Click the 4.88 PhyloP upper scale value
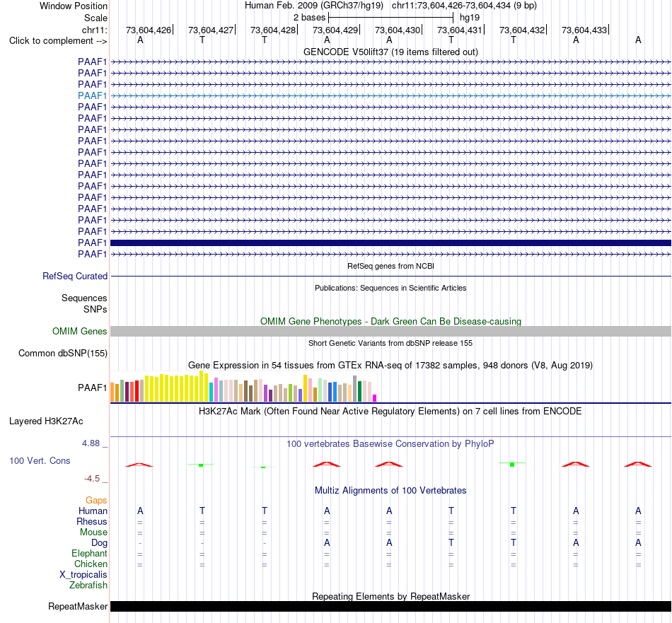The image size is (672, 623). coord(91,443)
